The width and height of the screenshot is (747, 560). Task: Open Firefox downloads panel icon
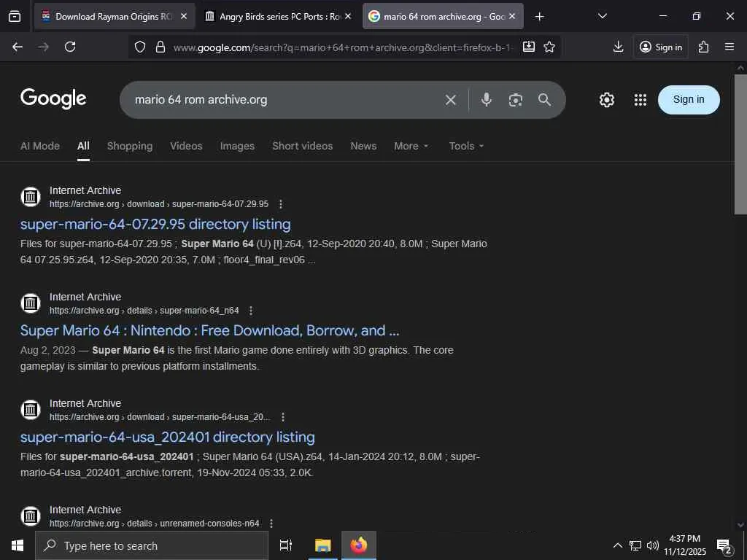[618, 47]
